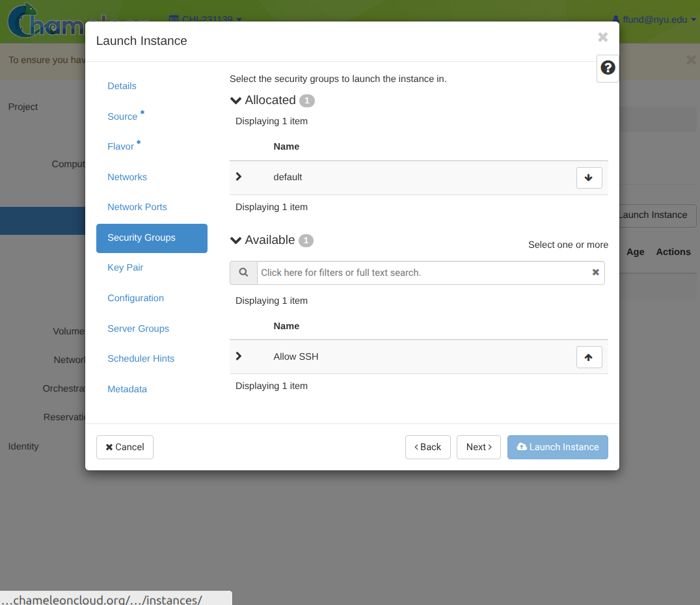
Task: Close the Launch Instance dialog
Action: (602, 37)
